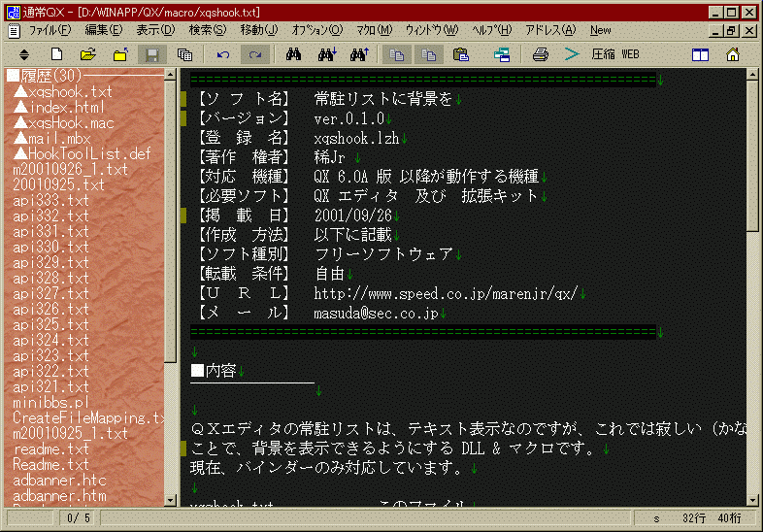Viewport: 763px width, 532px height.
Task: Click the 0/ 5 status bar field
Action: coord(79,517)
